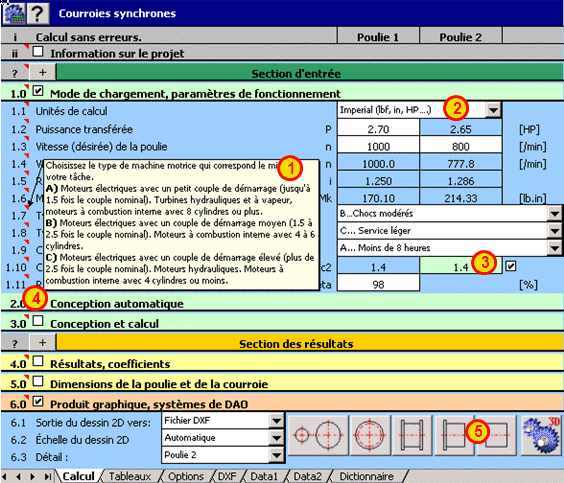Image resolution: width=564 pixels, height=483 pixels.
Task: Draw the pulley side section view icon
Action: [x=412, y=435]
